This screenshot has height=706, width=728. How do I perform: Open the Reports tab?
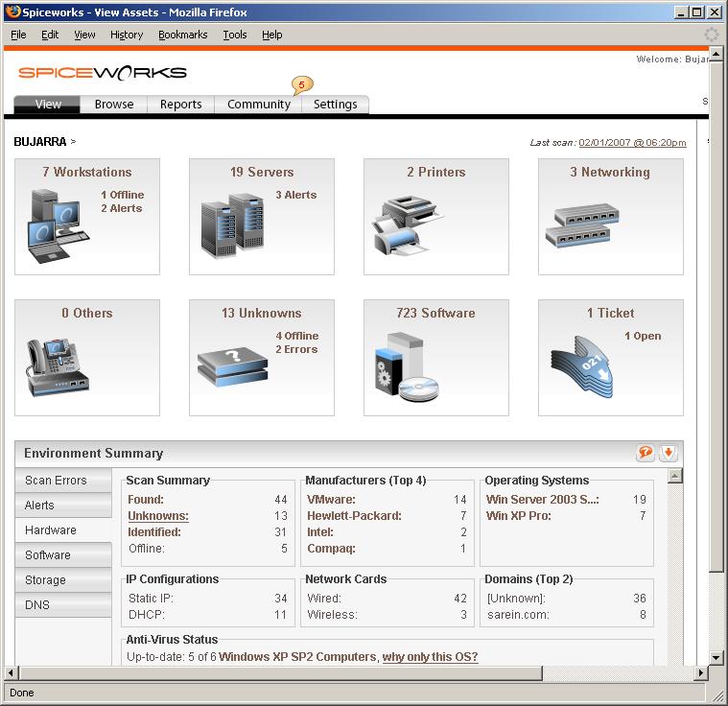pyautogui.click(x=180, y=104)
